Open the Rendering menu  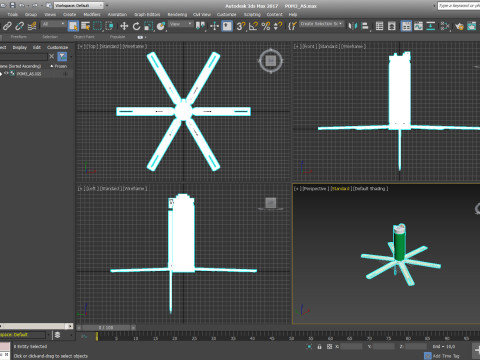177,15
